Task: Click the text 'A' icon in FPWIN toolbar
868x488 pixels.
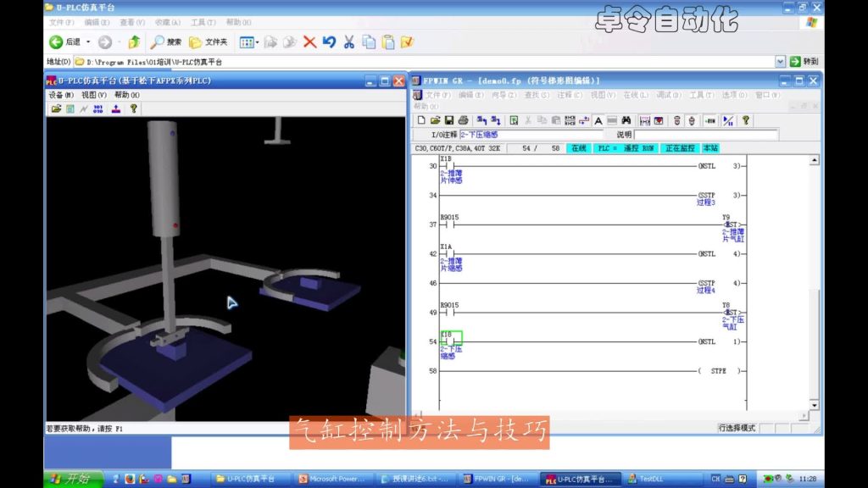Action: [x=598, y=120]
